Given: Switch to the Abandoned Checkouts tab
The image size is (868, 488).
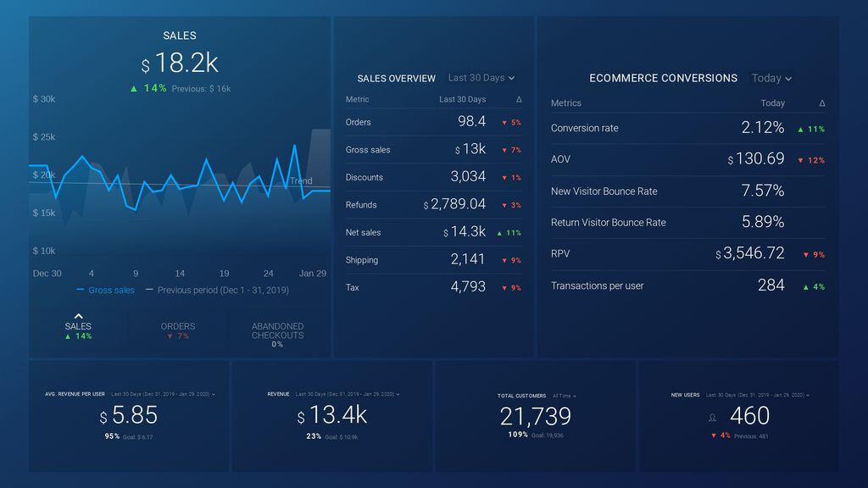Looking at the screenshot, I should 278,330.
